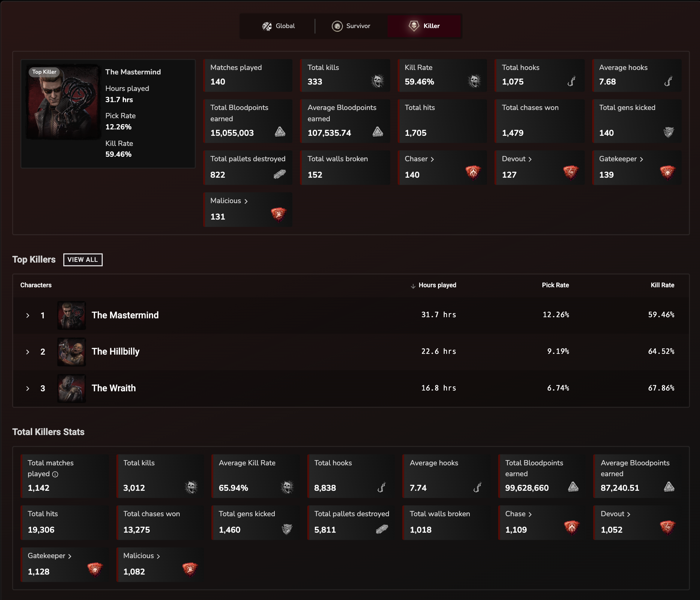The width and height of the screenshot is (700, 600).
Task: Click the bloodpoint icon on 87,240.51 card
Action: (x=669, y=487)
